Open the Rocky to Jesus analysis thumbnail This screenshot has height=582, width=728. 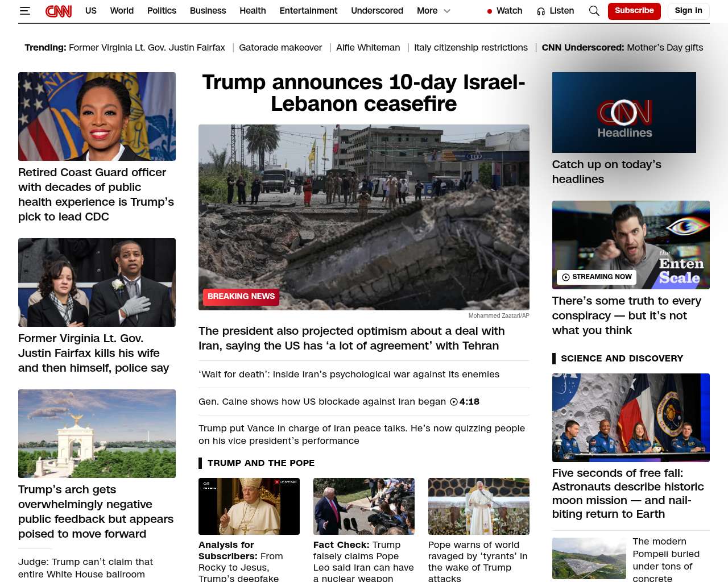[249, 506]
